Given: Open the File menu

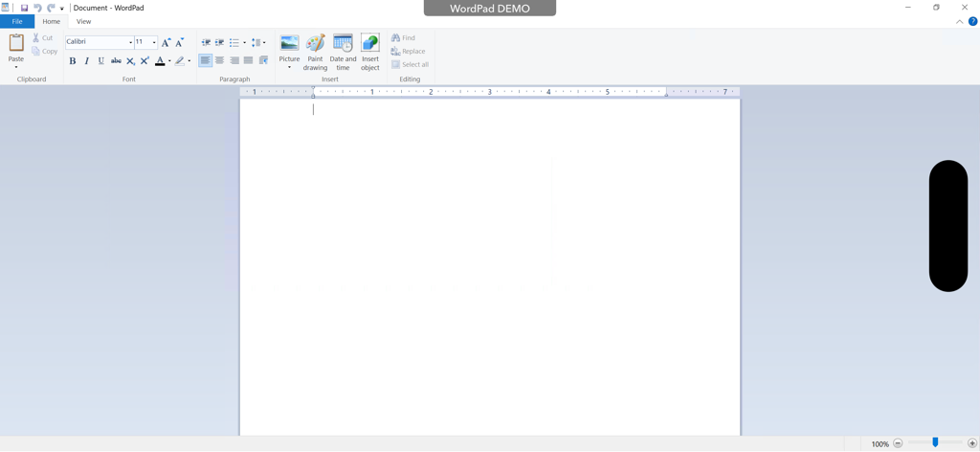Looking at the screenshot, I should coord(17,21).
